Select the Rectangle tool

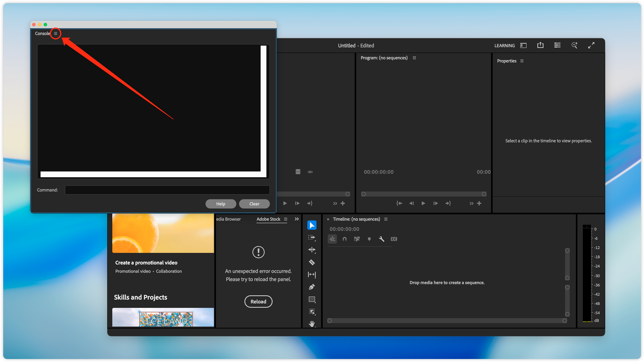pyautogui.click(x=312, y=299)
